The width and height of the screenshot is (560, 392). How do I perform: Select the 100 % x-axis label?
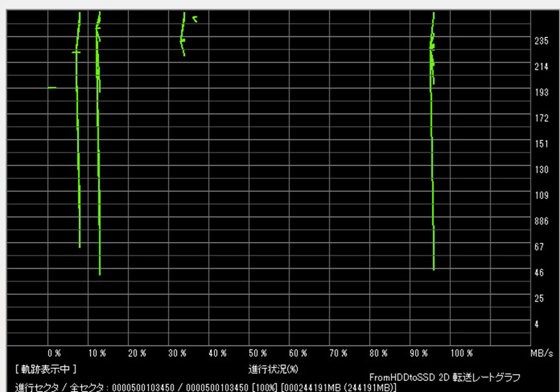(x=461, y=353)
